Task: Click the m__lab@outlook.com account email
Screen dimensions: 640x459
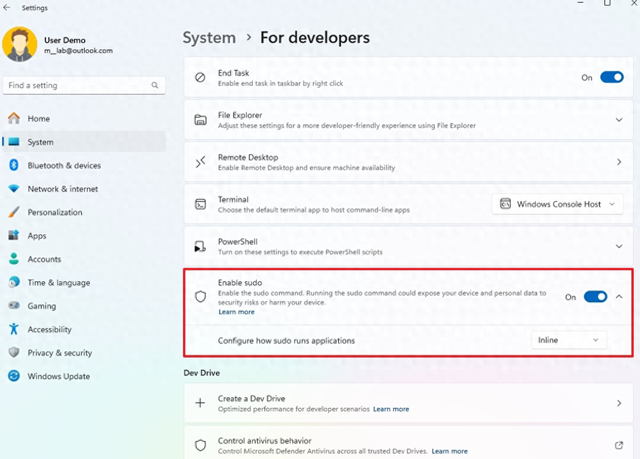Action: [78, 51]
